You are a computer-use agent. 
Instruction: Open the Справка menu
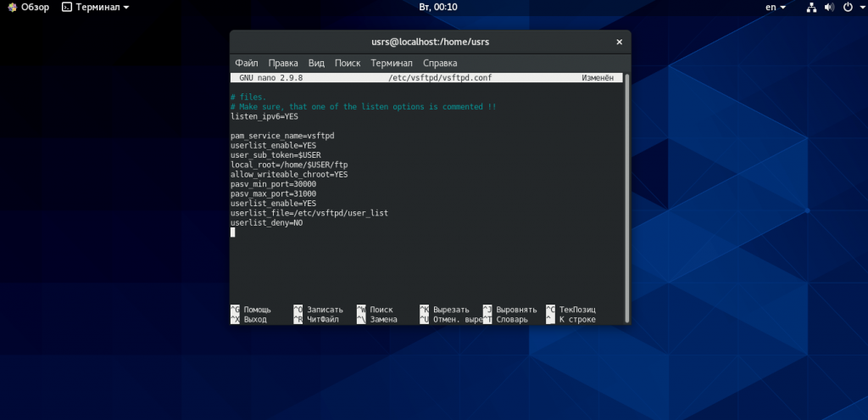click(440, 63)
